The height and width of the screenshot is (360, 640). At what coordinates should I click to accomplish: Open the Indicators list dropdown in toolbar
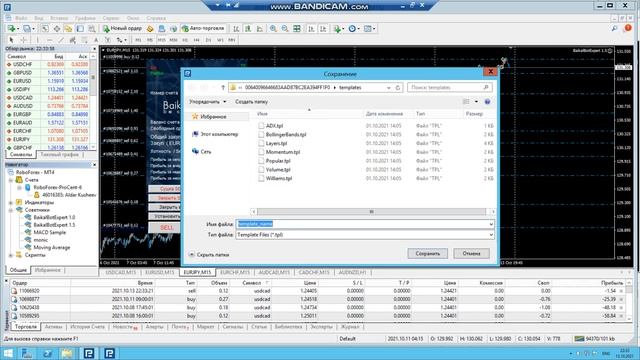[338, 29]
